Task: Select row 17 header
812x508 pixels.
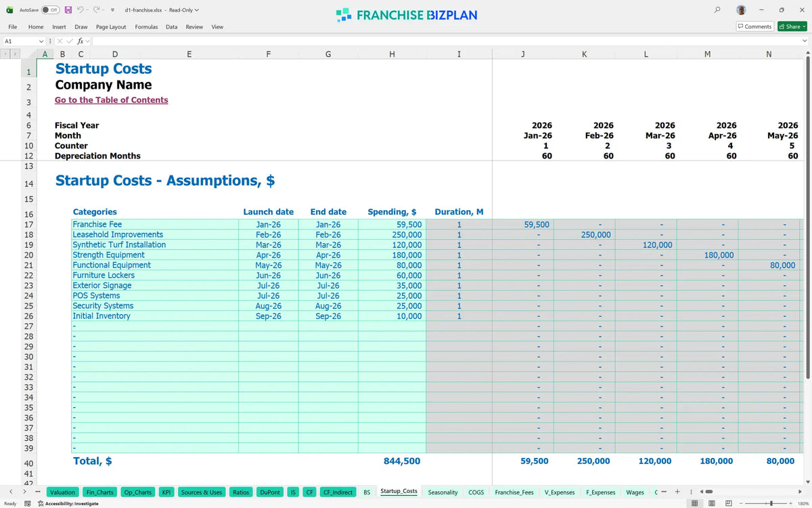Action: (x=29, y=225)
